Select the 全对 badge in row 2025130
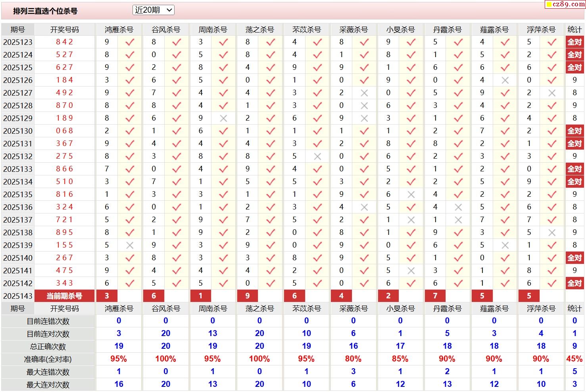Viewport: 586px width, 392px height. [x=574, y=131]
